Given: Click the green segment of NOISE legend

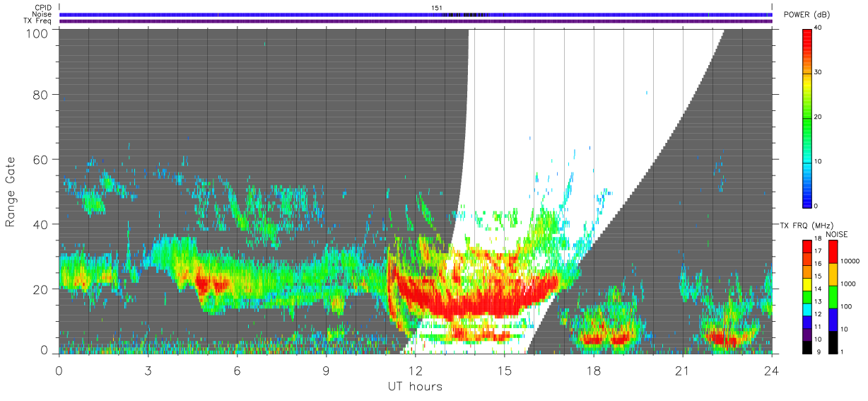Looking at the screenshot, I should tap(833, 296).
